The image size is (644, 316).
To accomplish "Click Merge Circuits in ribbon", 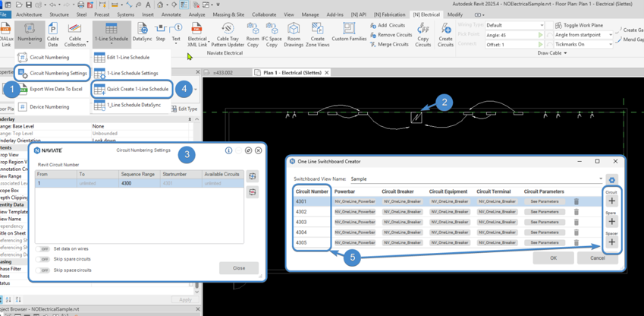I will (x=389, y=44).
